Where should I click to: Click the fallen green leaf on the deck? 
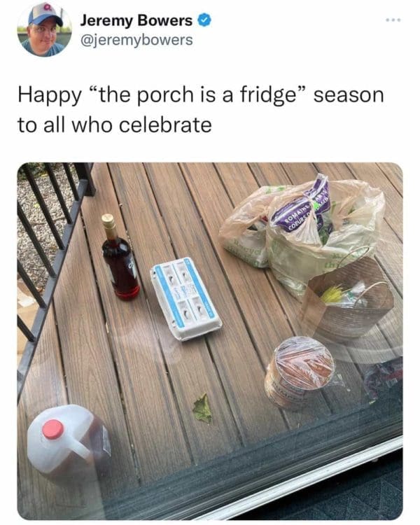coord(202,409)
